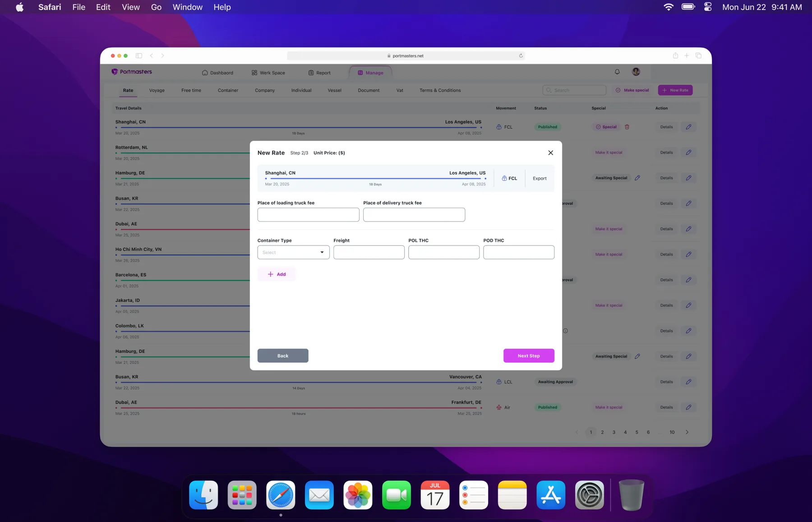Click the Search field in the rate list
This screenshot has height=522, width=812.
574,90
